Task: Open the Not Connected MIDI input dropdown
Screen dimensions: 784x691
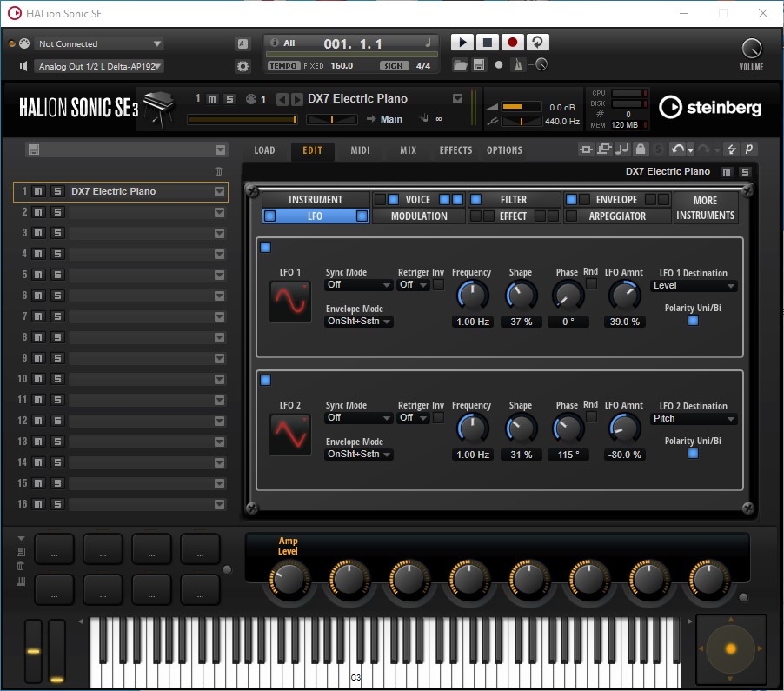Action: 99,44
